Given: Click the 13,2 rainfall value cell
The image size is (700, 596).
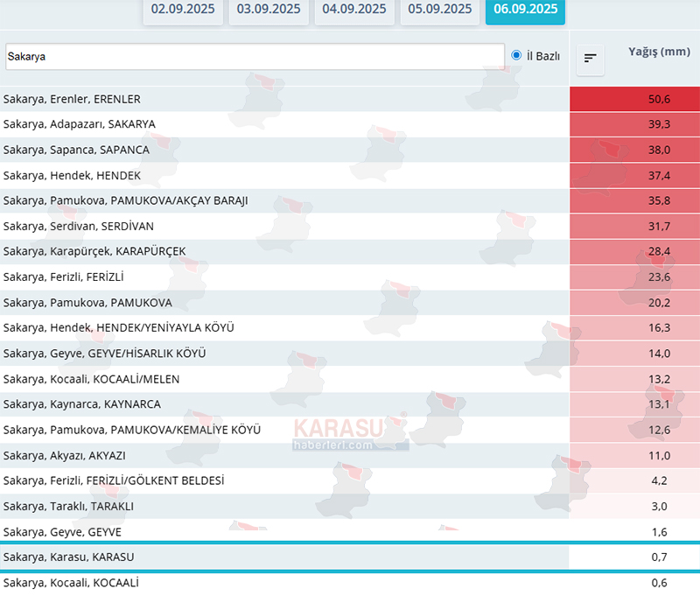Looking at the screenshot, I should 634,379.
